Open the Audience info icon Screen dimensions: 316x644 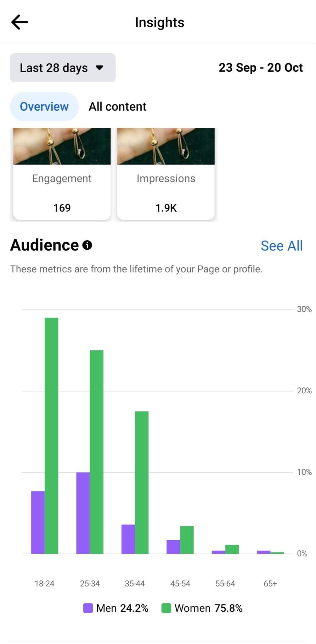[x=87, y=245]
